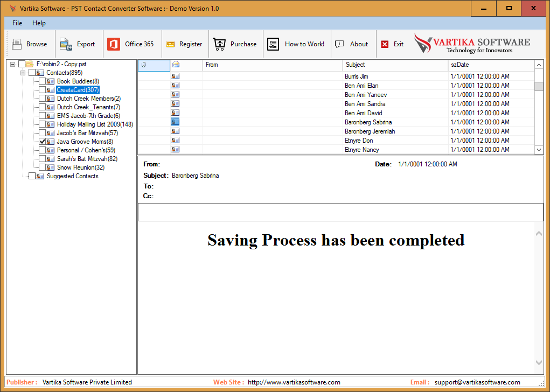Check the Suggested Contacts checkbox

(x=32, y=176)
